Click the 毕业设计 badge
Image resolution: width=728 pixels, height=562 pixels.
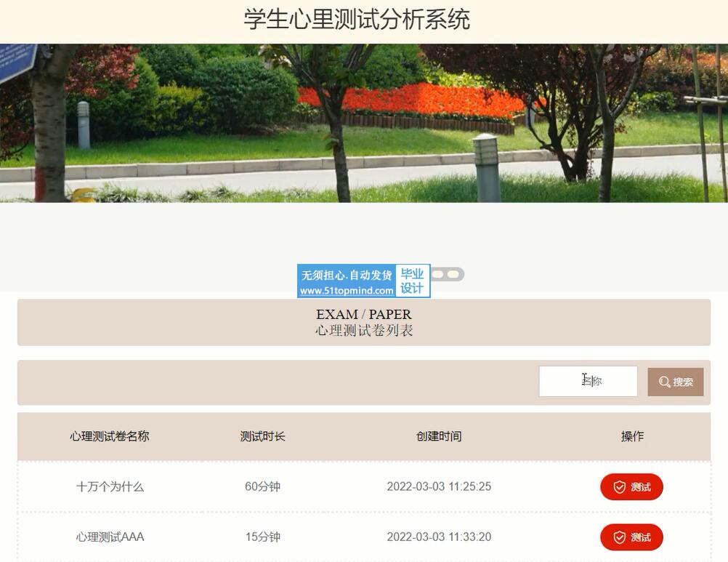point(412,281)
